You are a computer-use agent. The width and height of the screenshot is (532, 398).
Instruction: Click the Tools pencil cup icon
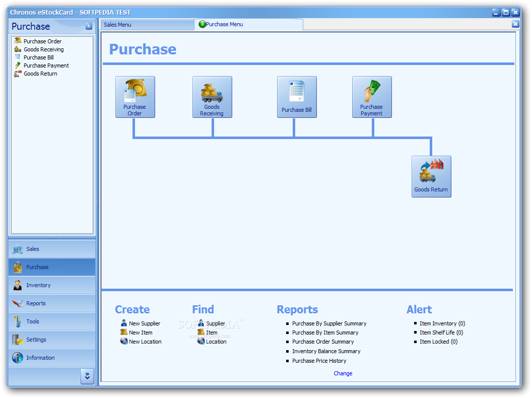(x=18, y=321)
